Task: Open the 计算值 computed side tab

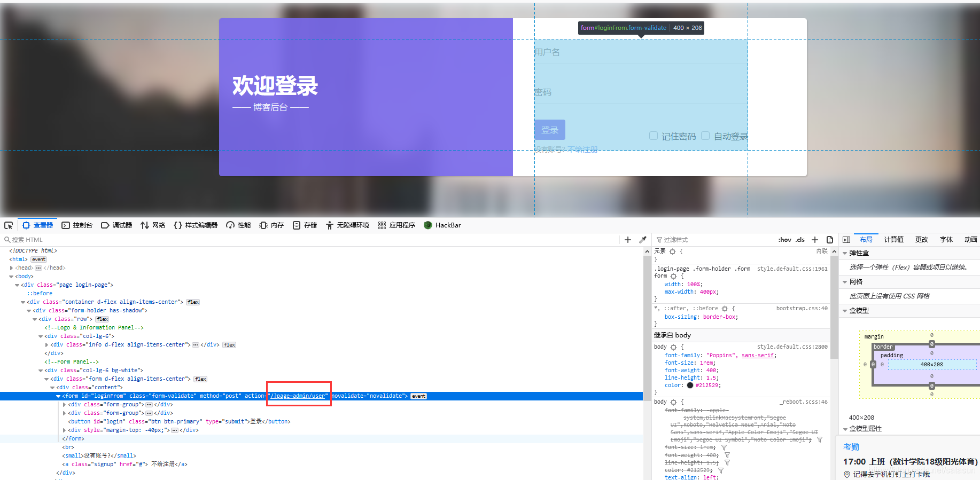Action: pyautogui.click(x=893, y=240)
